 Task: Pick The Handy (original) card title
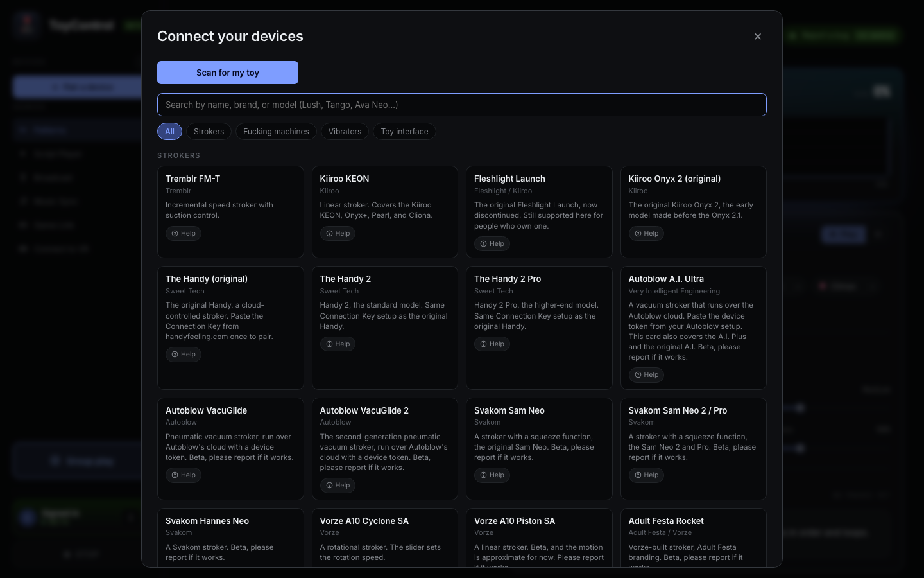click(207, 279)
